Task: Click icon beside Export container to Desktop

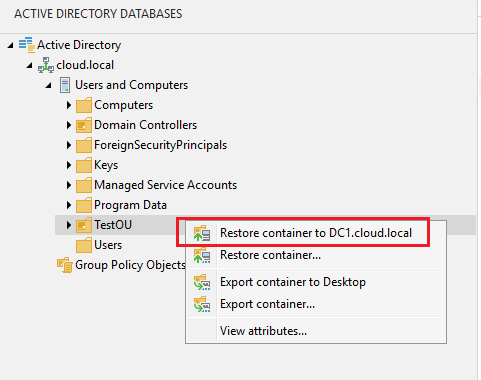Action: coord(202,282)
